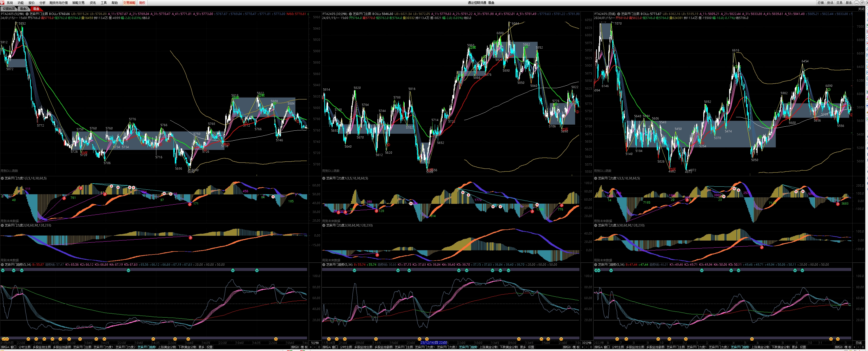Click first teal check marker in the 5分钟 trend panel
The image size is (868, 351).
pos(3,270)
